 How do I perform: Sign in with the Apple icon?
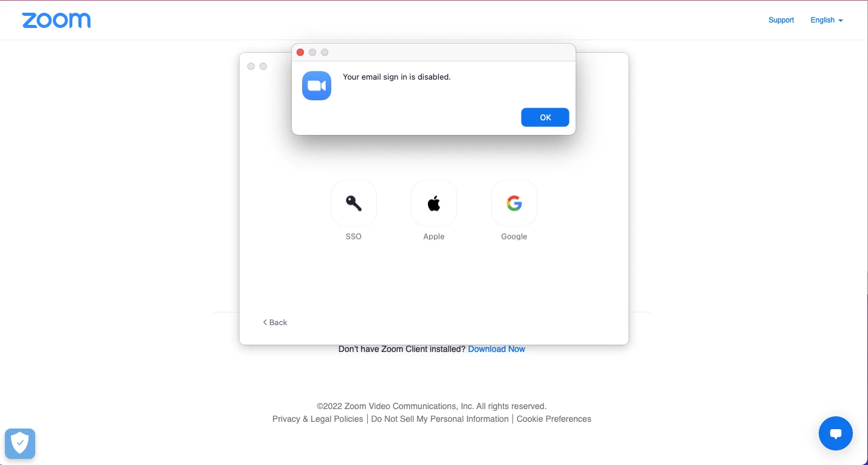point(434,203)
